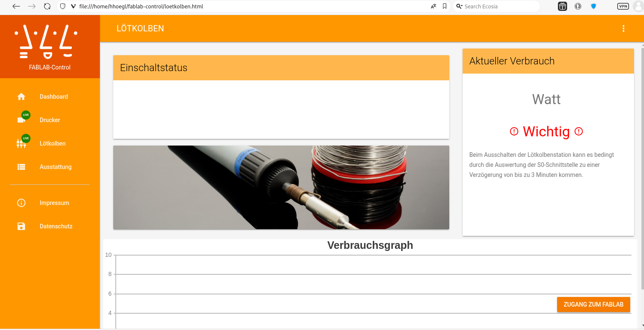Click the Verbrauchsgraph chart title
This screenshot has height=330, width=644.
point(370,246)
